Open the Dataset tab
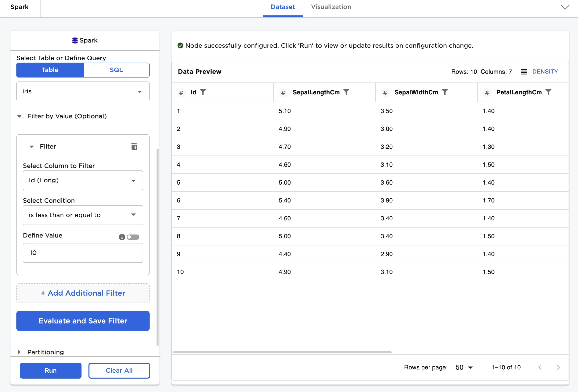 pos(283,7)
